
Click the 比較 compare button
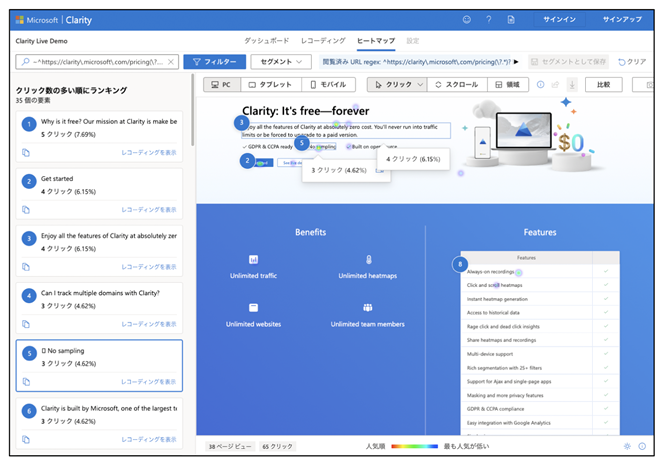(604, 84)
